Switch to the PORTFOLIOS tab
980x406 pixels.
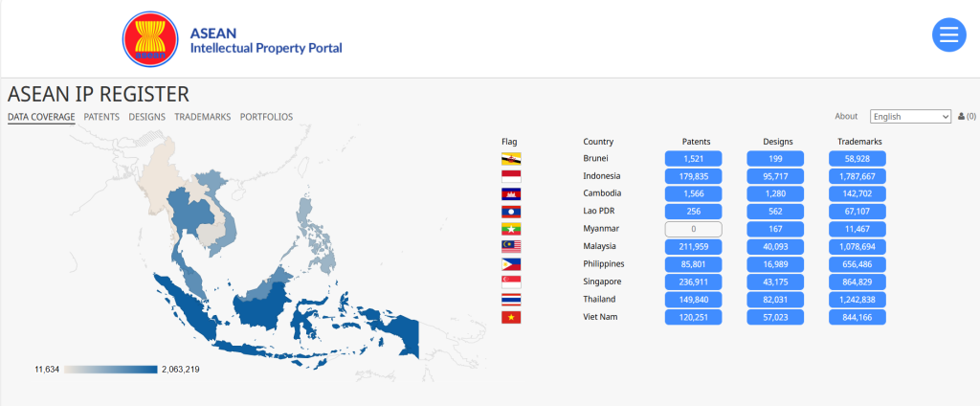266,117
